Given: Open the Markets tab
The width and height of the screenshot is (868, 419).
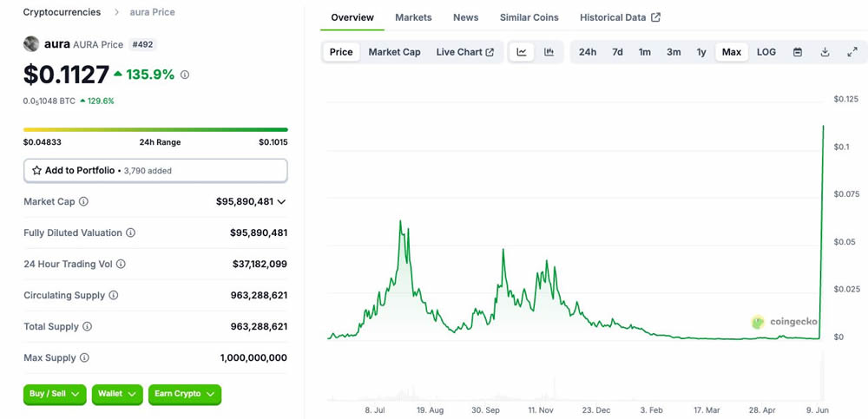Looking at the screenshot, I should coord(413,17).
